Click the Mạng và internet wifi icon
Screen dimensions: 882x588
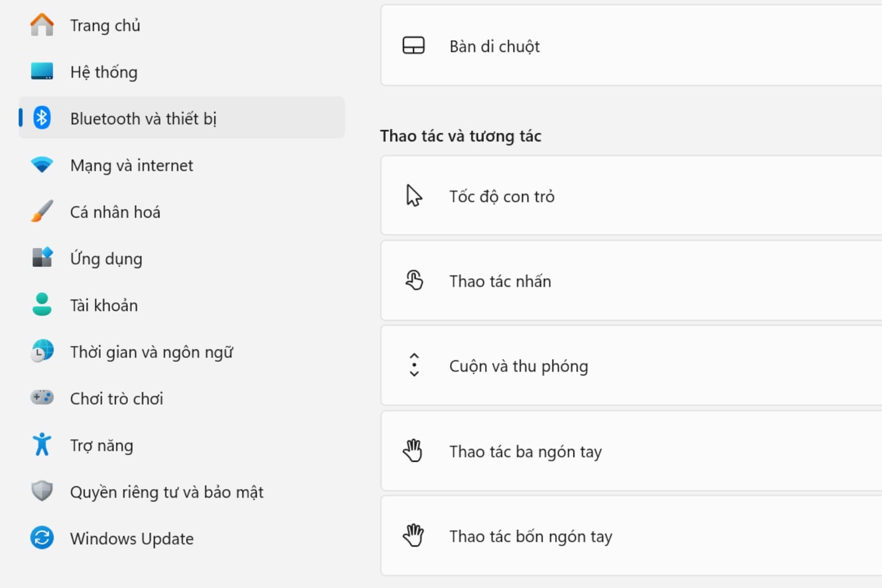(x=42, y=165)
